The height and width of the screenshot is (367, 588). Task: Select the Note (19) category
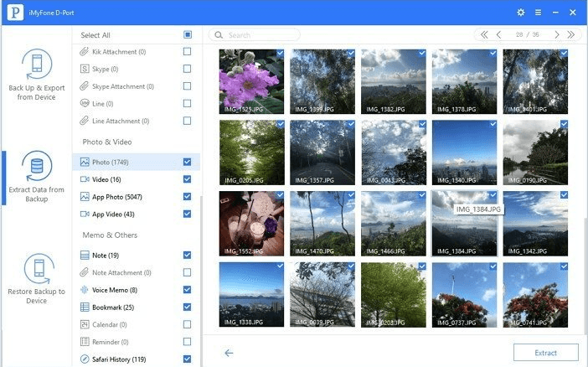(x=105, y=255)
